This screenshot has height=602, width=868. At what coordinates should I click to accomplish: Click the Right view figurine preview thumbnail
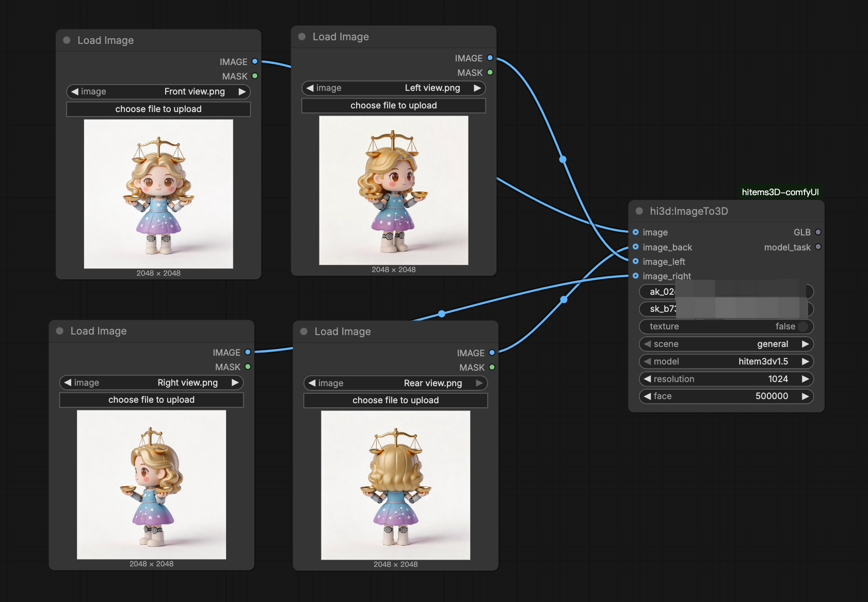(x=151, y=485)
